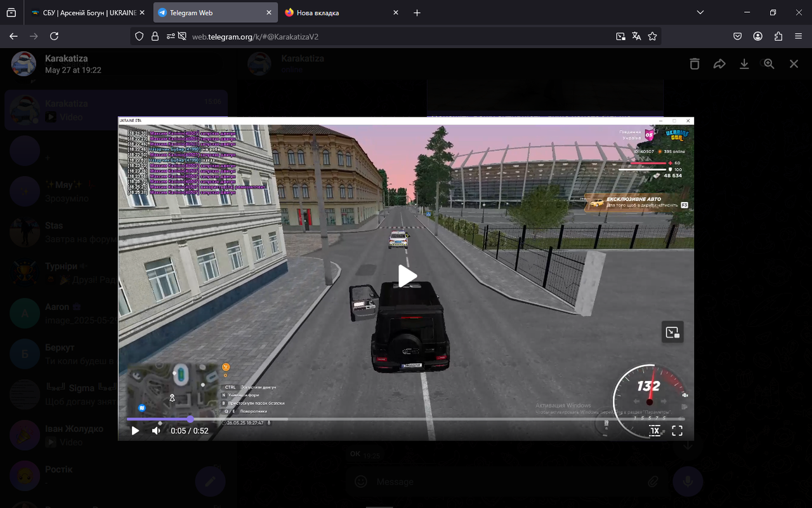List all open tabs

(x=700, y=13)
